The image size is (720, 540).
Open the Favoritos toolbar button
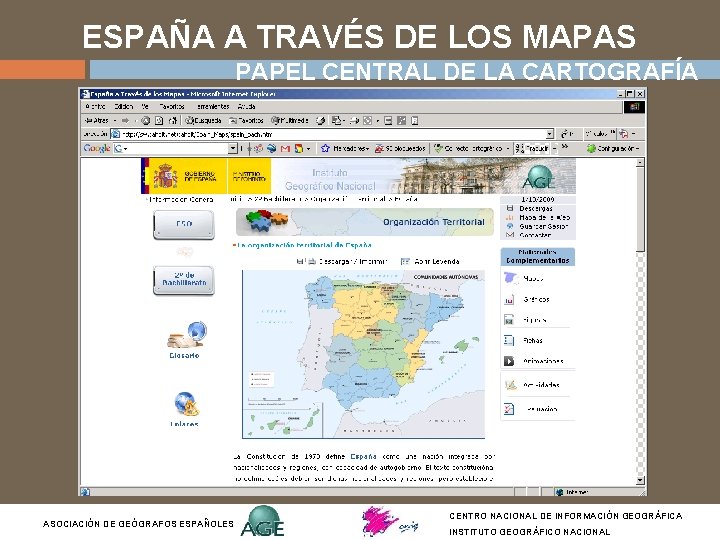247,120
